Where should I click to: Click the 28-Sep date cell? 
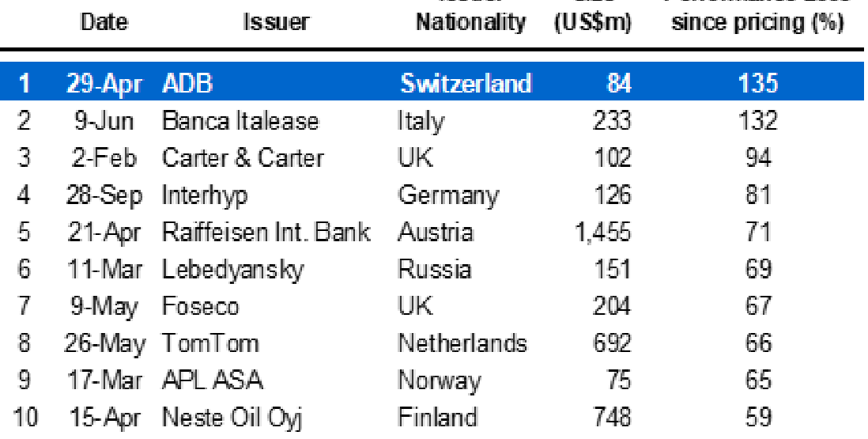tap(104, 196)
